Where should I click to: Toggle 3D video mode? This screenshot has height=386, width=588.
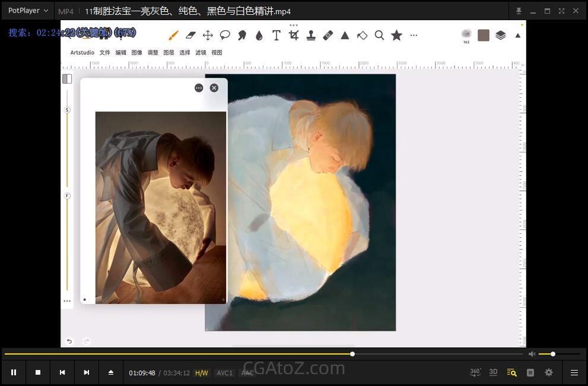click(x=493, y=372)
